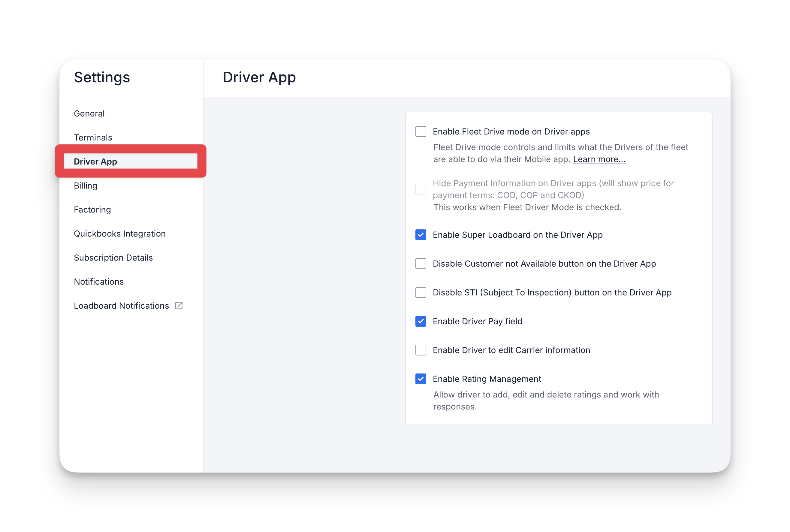Click the 'Enable Fleet Drive mode on Driver apps' label
This screenshot has width=790, height=532.
click(511, 131)
